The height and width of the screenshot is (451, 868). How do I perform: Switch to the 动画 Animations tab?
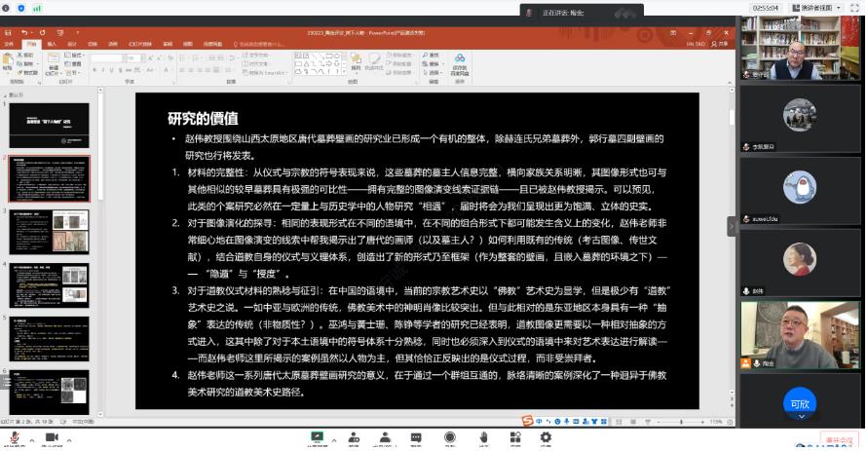point(113,44)
